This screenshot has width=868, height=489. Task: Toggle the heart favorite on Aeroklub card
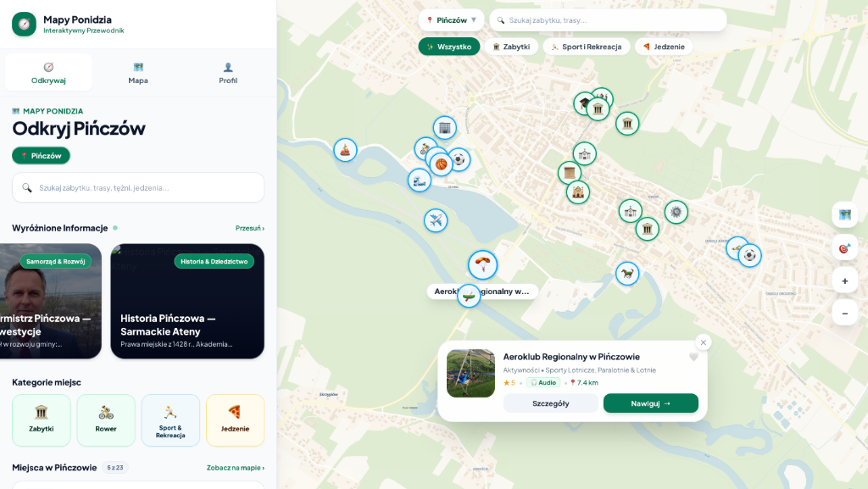pos(693,357)
